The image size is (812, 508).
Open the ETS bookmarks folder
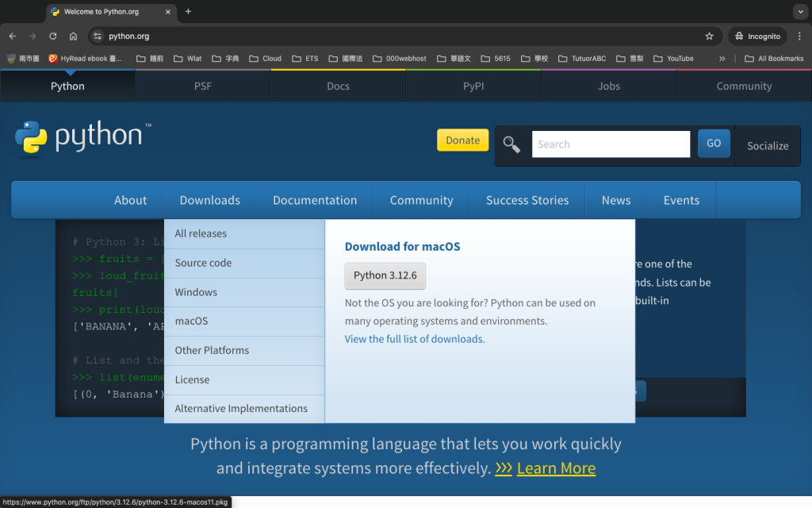tap(305, 59)
